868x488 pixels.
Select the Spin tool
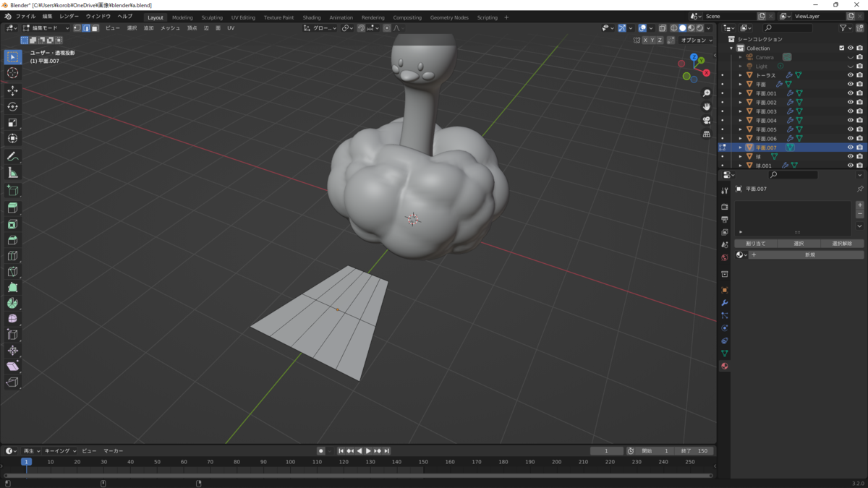pos(12,304)
